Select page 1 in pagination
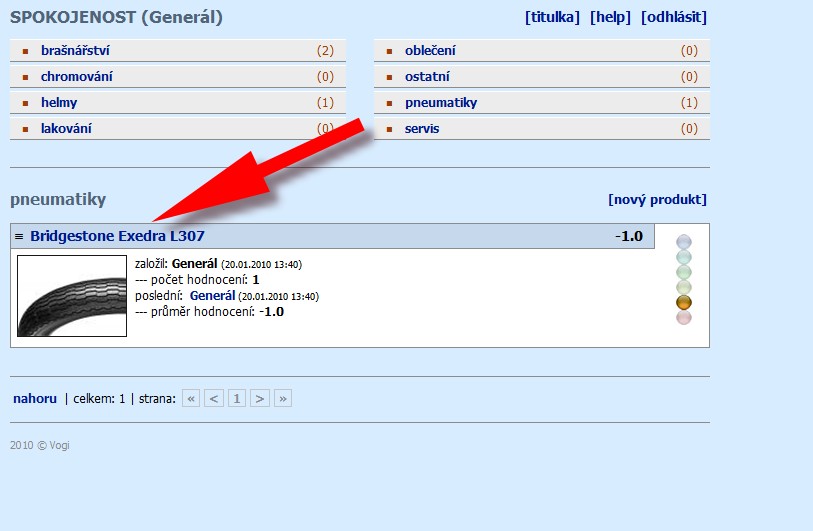 237,398
